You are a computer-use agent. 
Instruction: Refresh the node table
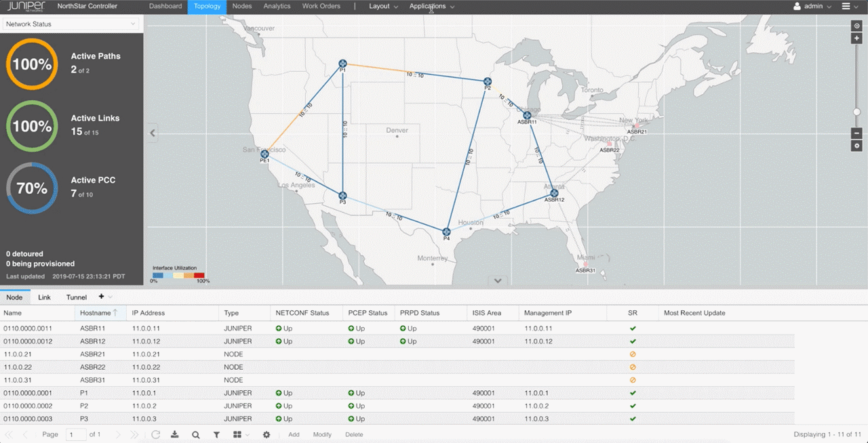pos(155,434)
